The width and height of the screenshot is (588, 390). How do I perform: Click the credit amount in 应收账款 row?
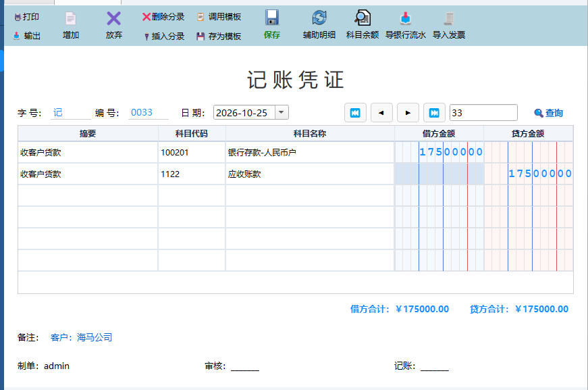click(x=529, y=174)
